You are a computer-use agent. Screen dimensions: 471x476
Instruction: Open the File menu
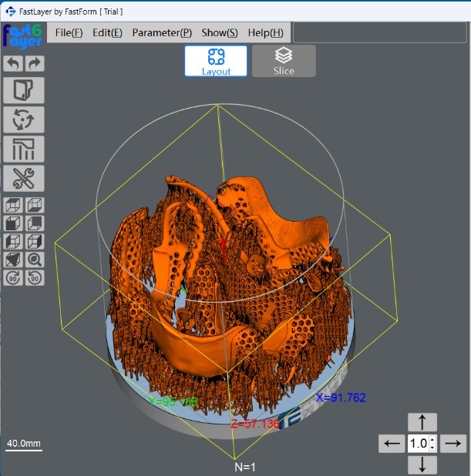tap(69, 32)
